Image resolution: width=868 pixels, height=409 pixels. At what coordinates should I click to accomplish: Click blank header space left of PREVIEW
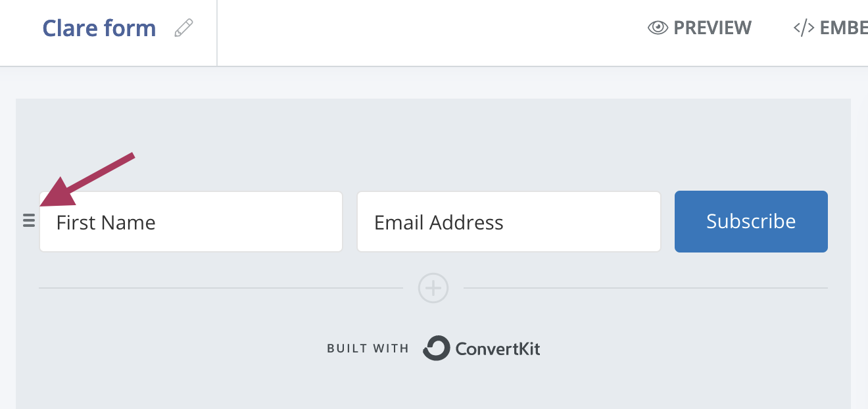[x=427, y=32]
